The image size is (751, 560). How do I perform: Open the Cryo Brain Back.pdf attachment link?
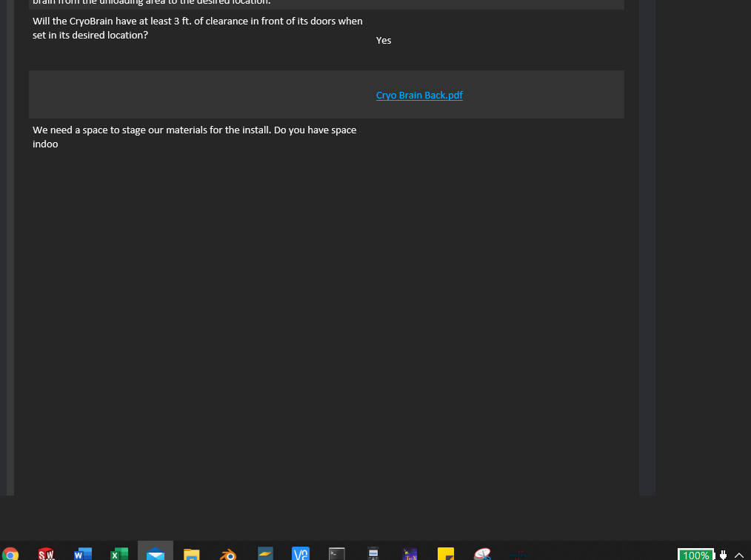419,96
